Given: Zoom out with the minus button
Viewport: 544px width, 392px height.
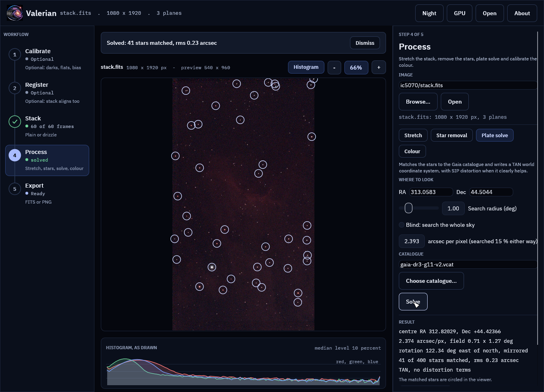Looking at the screenshot, I should [x=334, y=67].
